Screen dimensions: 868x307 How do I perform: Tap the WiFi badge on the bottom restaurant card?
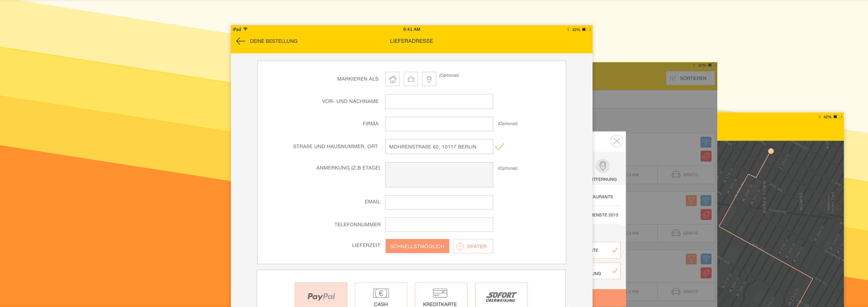coord(706,259)
